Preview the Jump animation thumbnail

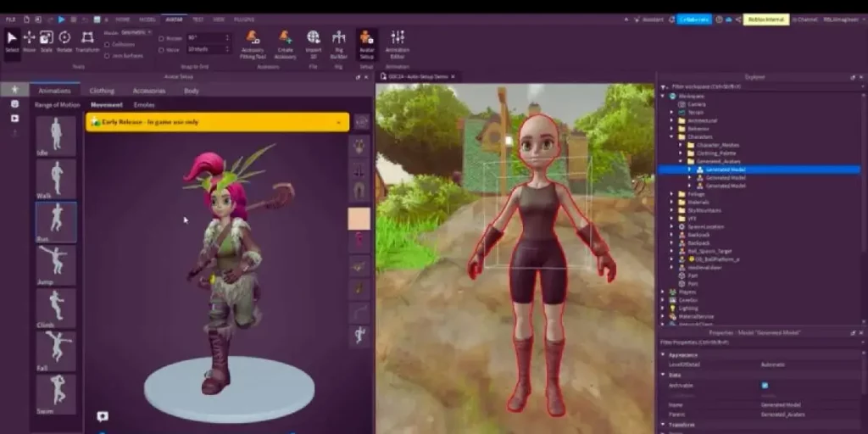tap(56, 265)
